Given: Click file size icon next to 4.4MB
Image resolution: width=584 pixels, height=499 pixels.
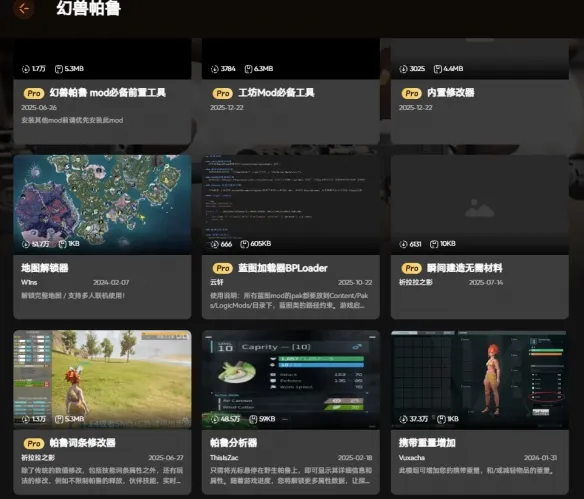Looking at the screenshot, I should 438,69.
